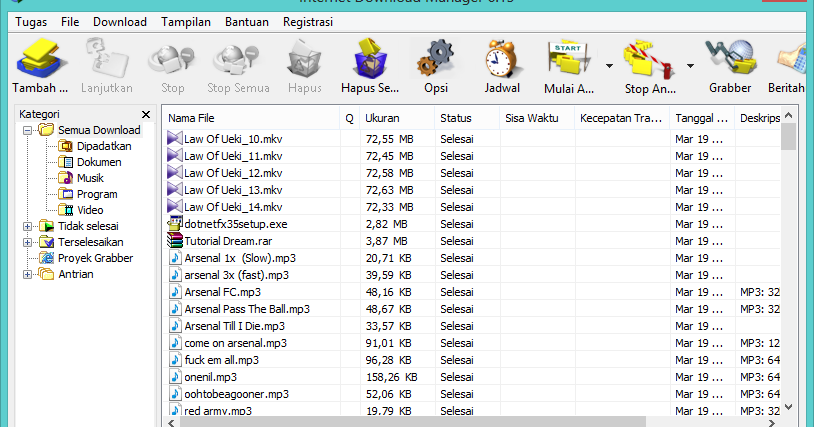Image resolution: width=814 pixels, height=427 pixels.
Task: Select Tidak selesai category
Action: pos(88,226)
